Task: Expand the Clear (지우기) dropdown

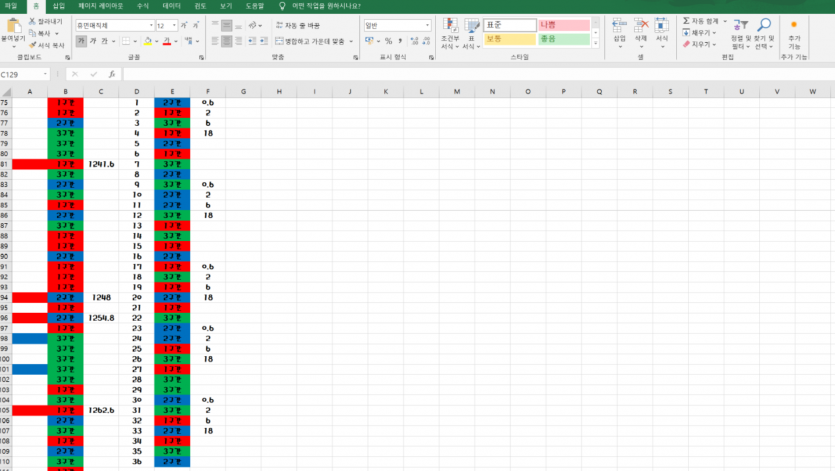Action: tap(714, 45)
